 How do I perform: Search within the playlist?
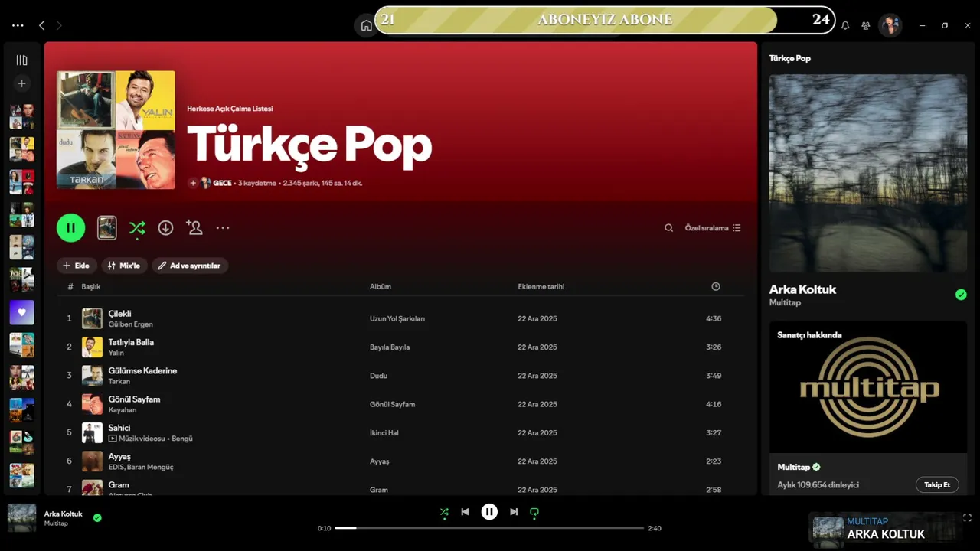tap(668, 228)
